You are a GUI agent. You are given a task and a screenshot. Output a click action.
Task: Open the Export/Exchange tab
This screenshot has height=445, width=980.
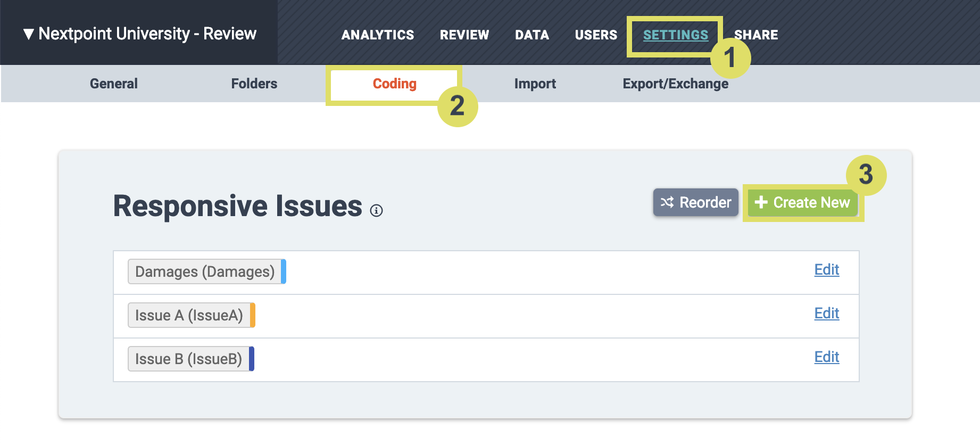pyautogui.click(x=676, y=84)
